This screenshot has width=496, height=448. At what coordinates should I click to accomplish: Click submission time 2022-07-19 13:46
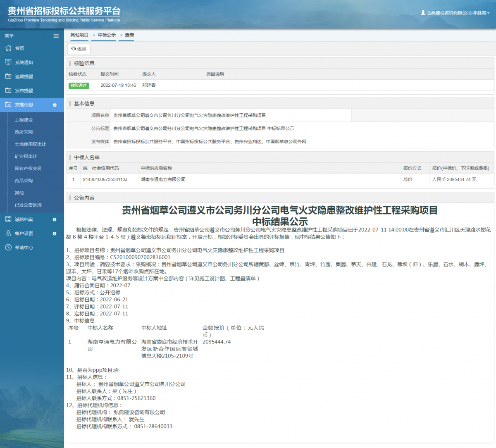click(118, 85)
